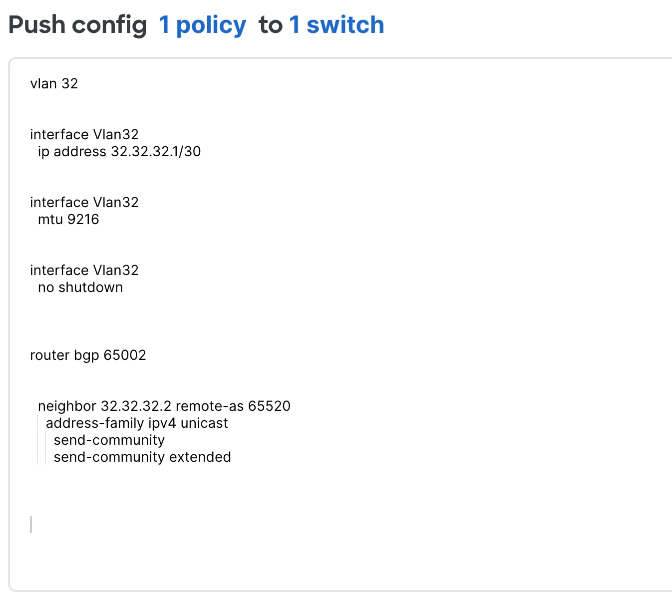Screen dimensions: 672x616
Task: Click the send-community extended line
Action: (142, 457)
